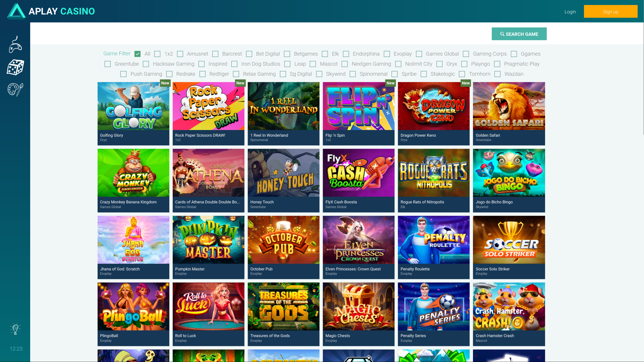Image resolution: width=644 pixels, height=362 pixels.
Task: Check the Nolimit City filter
Action: (x=398, y=64)
